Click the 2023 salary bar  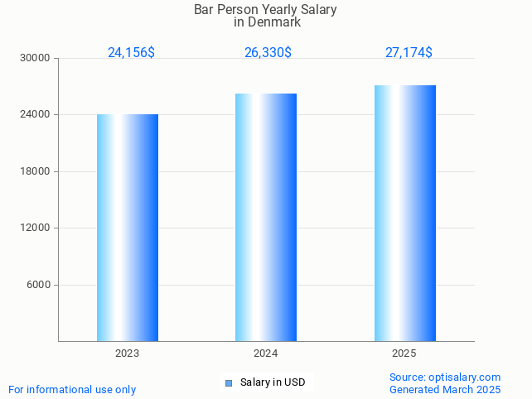[x=128, y=228]
